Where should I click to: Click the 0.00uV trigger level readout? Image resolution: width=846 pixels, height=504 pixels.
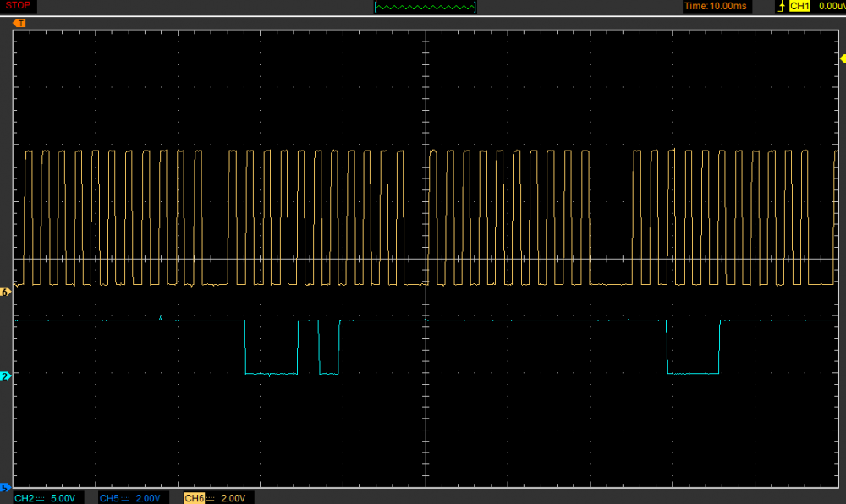click(x=832, y=7)
